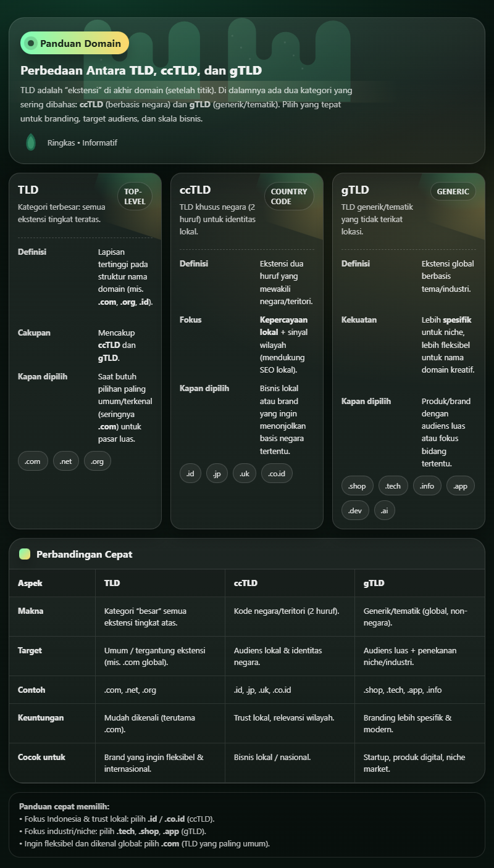Image resolution: width=494 pixels, height=868 pixels.
Task: Click the dark dot in Panduan Domain badge
Action: pyautogui.click(x=31, y=43)
